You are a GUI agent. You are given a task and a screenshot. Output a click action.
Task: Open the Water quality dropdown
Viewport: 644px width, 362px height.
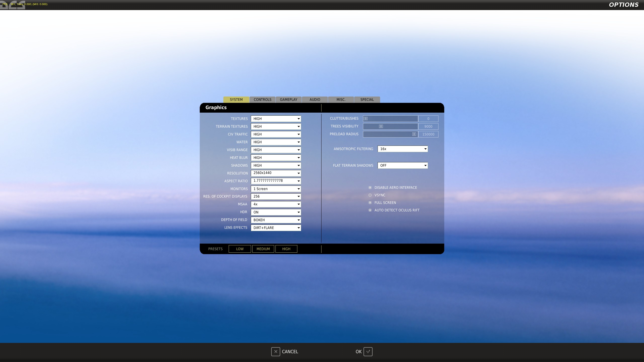pos(276,142)
